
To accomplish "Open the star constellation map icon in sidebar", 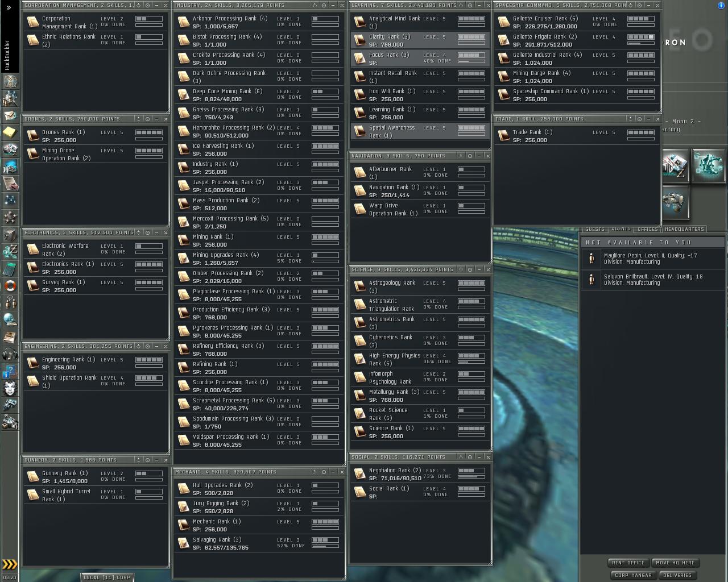I will pos(10,200).
